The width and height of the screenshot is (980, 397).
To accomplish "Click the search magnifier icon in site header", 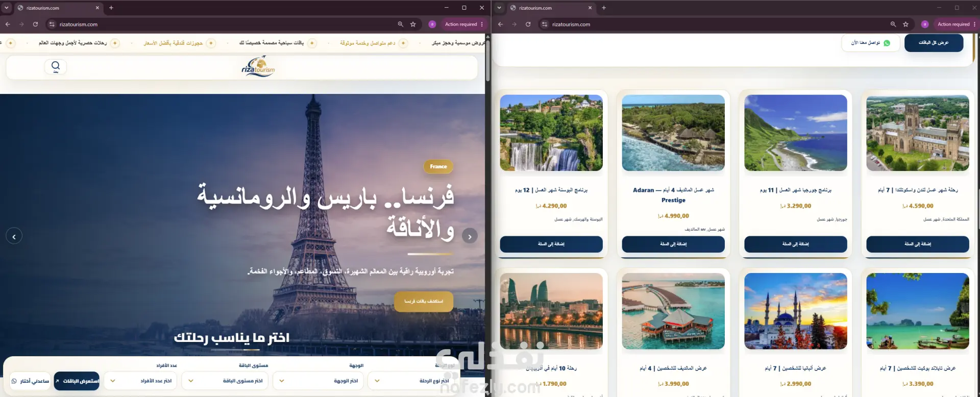I will pos(56,66).
